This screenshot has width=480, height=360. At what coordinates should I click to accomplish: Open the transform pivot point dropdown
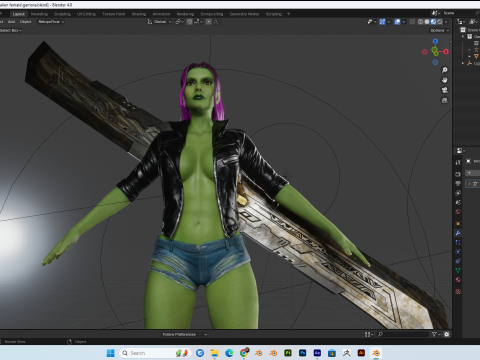pos(180,22)
